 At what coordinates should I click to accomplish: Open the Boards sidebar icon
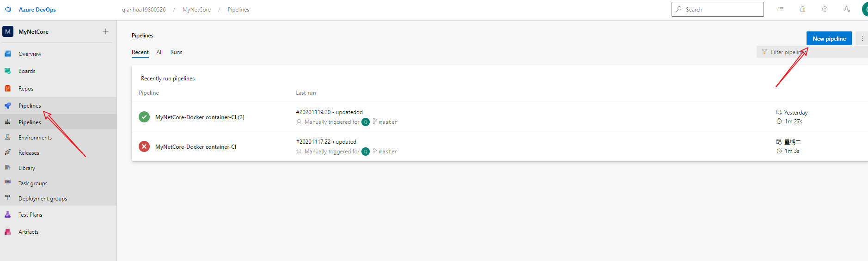(x=8, y=71)
